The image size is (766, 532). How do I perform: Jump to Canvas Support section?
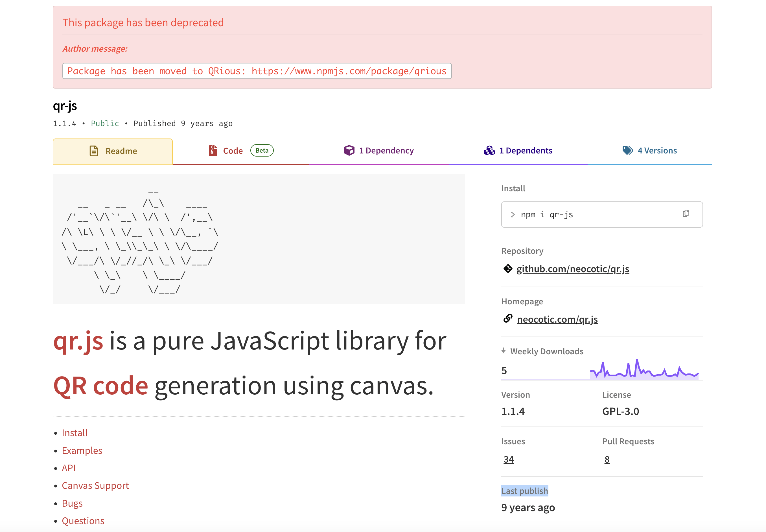click(x=95, y=486)
